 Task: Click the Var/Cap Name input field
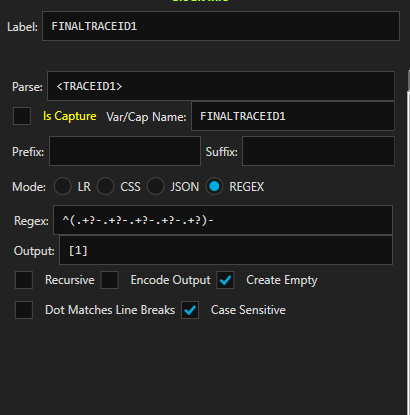coord(293,116)
